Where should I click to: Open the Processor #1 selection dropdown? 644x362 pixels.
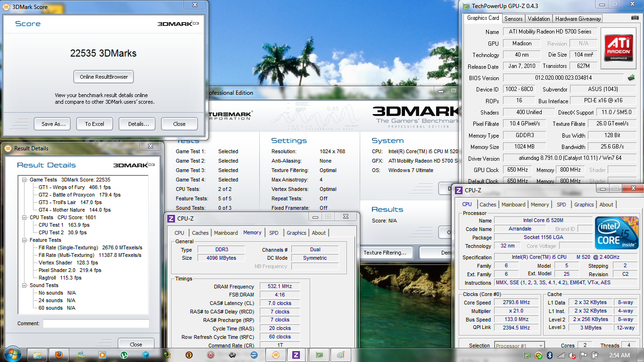[519, 346]
